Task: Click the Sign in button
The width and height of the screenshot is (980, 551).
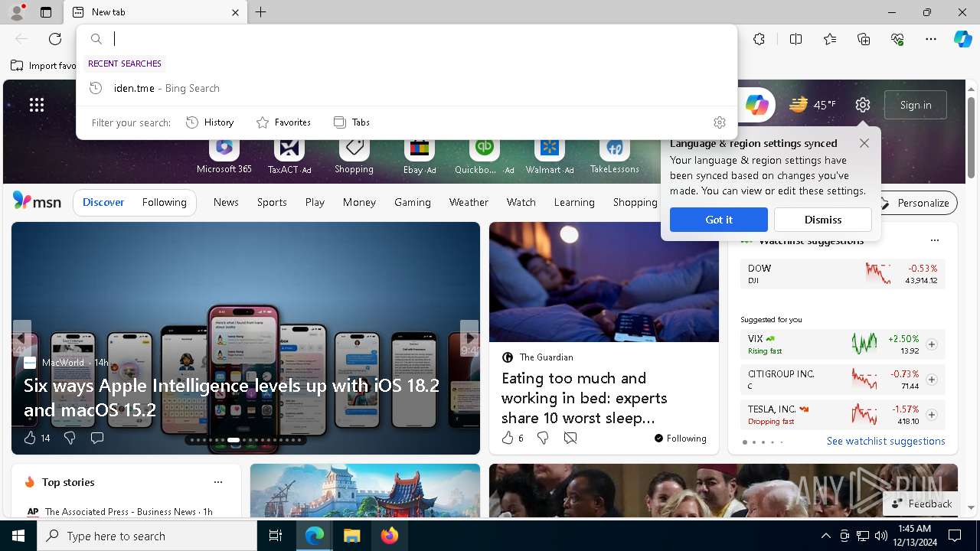Action: pos(916,105)
